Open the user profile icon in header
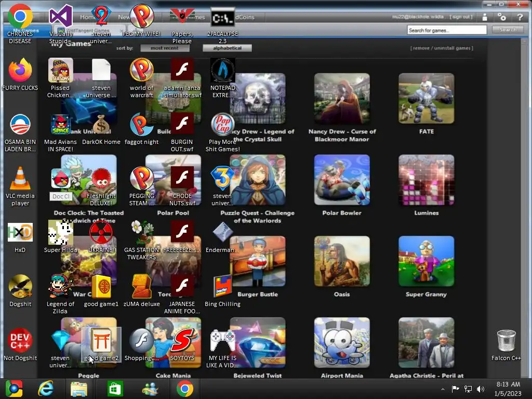Image resolution: width=532 pixels, height=399 pixels. (485, 17)
